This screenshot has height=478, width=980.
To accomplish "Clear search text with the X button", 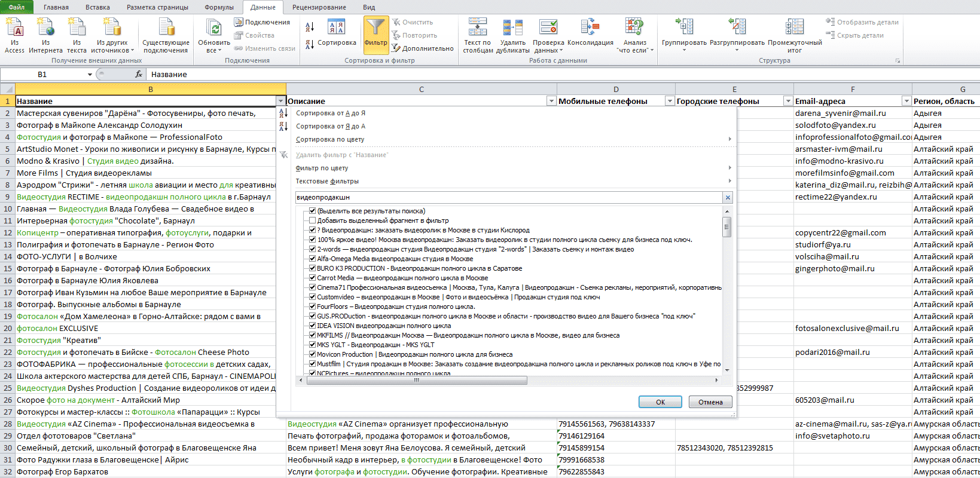I will tap(728, 197).
